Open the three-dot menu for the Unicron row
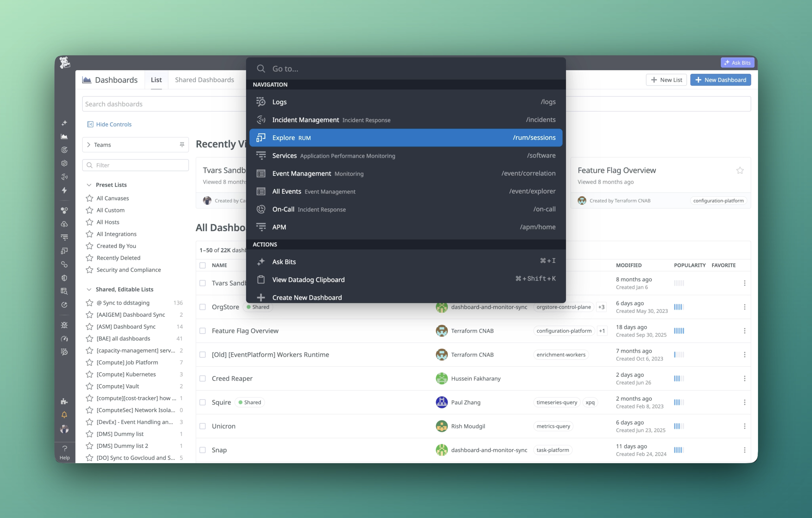This screenshot has height=518, width=812. point(745,426)
